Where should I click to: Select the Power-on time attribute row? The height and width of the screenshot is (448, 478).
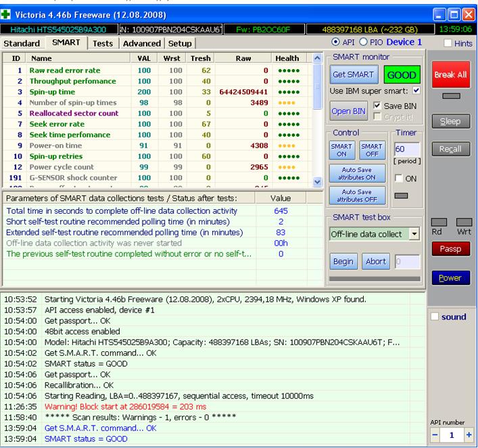pyautogui.click(x=158, y=145)
